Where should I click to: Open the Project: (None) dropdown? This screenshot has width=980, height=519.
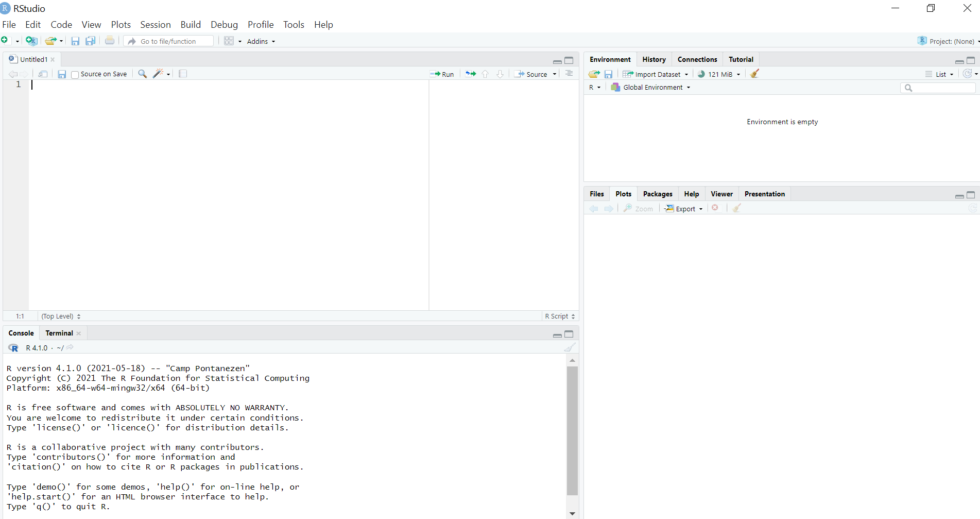[949, 41]
